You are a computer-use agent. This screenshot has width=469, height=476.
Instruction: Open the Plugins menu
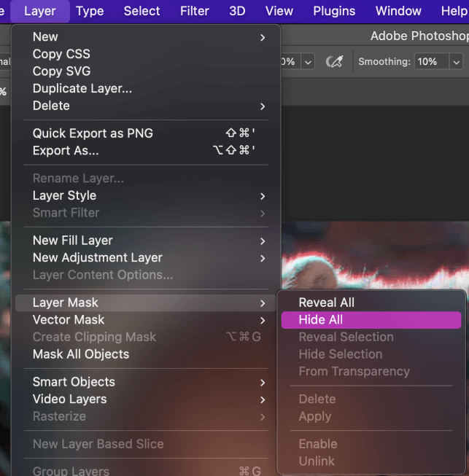point(334,11)
